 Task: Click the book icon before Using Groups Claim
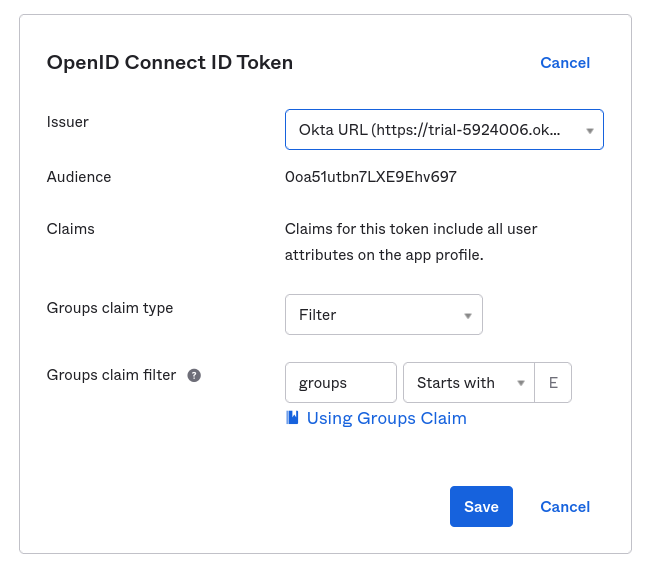click(292, 418)
